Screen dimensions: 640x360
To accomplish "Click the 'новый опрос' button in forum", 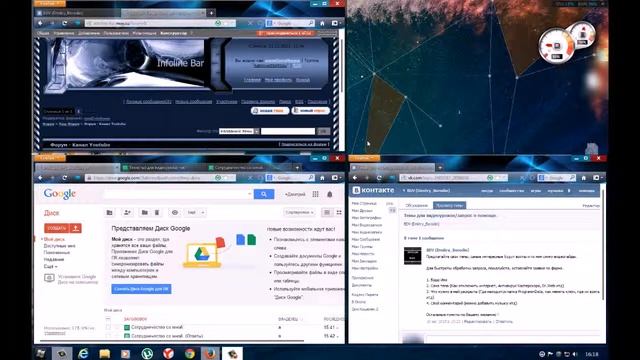I will [311, 111].
